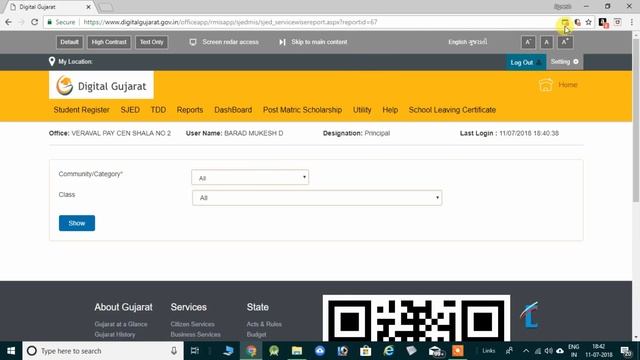
Task: Click Screen reader access link
Action: [x=224, y=42]
